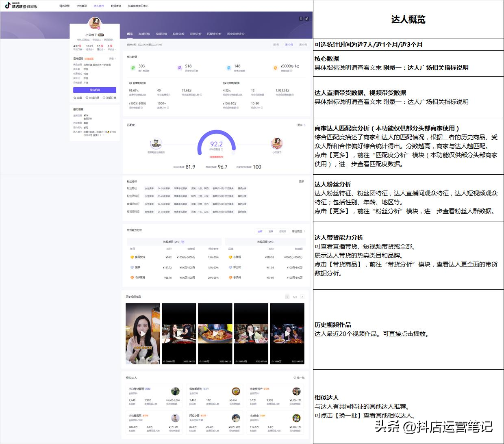Switch to the 历史带货评价 tab
The image size is (504, 444).
tap(236, 34)
